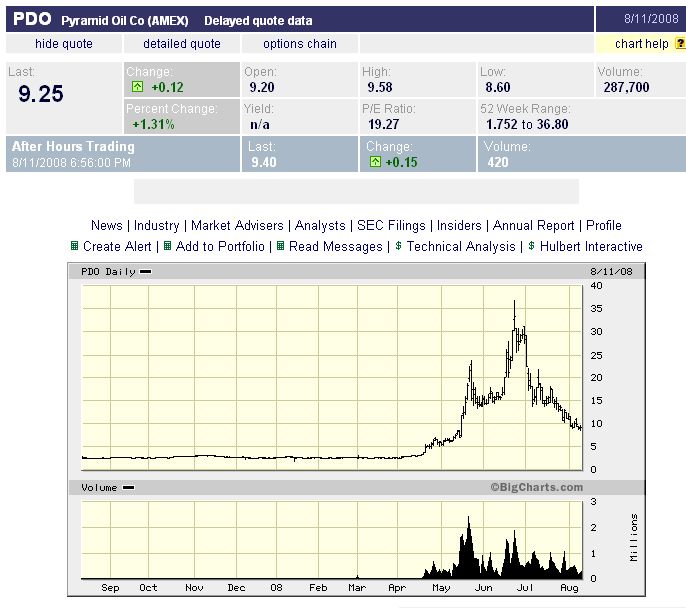686x608 pixels.
Task: Click the Create Alert link
Action: 117,246
